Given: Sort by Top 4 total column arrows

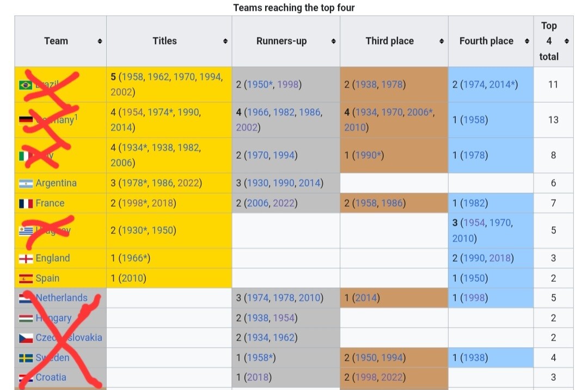Looking at the screenshot, I should (x=567, y=41).
